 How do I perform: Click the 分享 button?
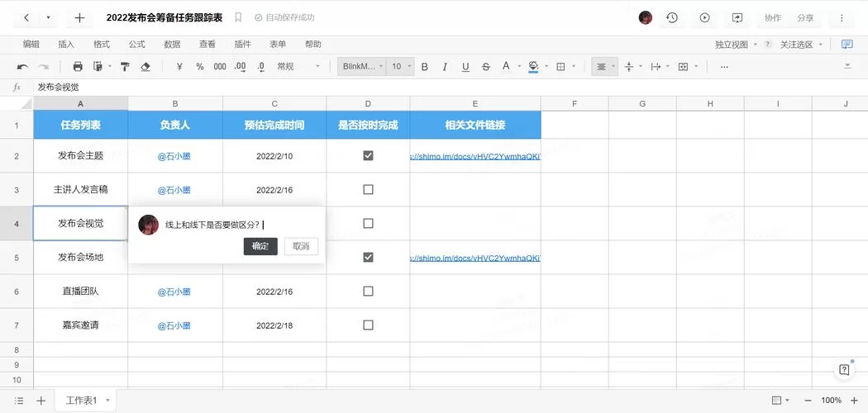click(x=805, y=17)
